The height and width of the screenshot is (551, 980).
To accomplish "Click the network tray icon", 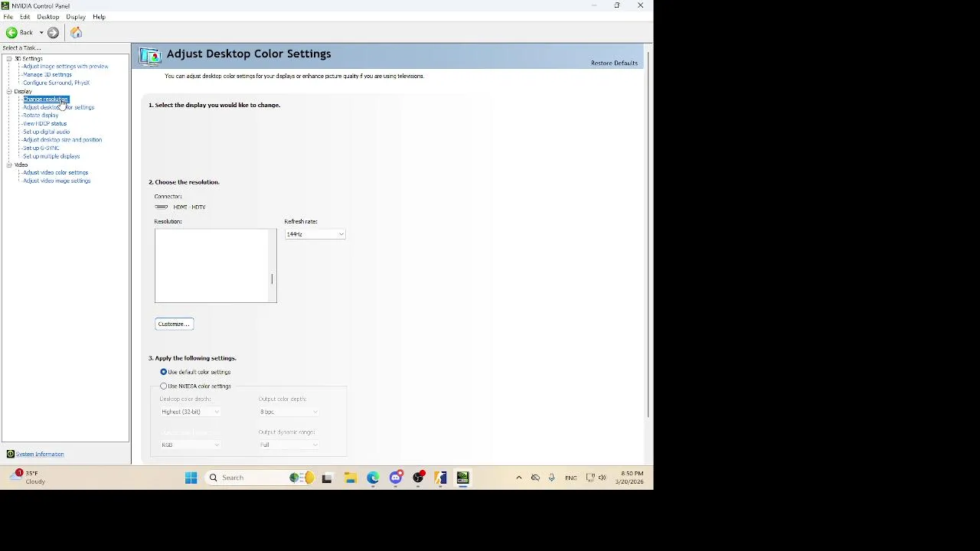I will [x=590, y=478].
